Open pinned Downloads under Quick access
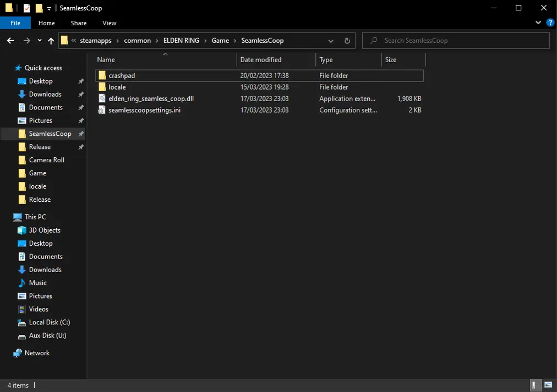 pyautogui.click(x=45, y=94)
